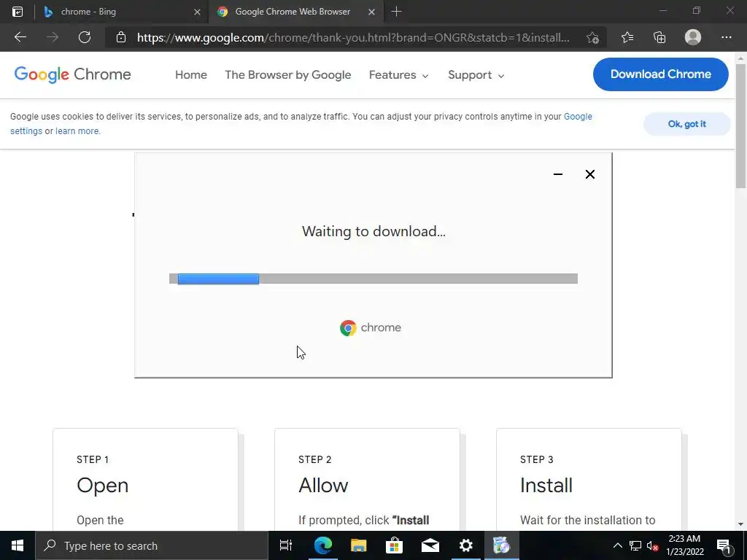Screen dimensions: 747x560
Task: Open Task View on the taskbar
Action: [x=286, y=545]
